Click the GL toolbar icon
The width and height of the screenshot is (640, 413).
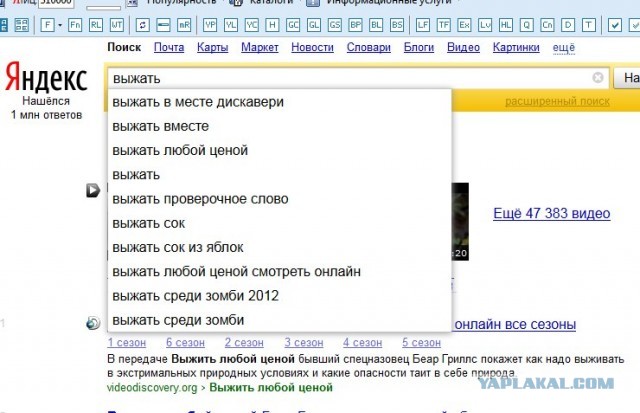[x=314, y=25]
